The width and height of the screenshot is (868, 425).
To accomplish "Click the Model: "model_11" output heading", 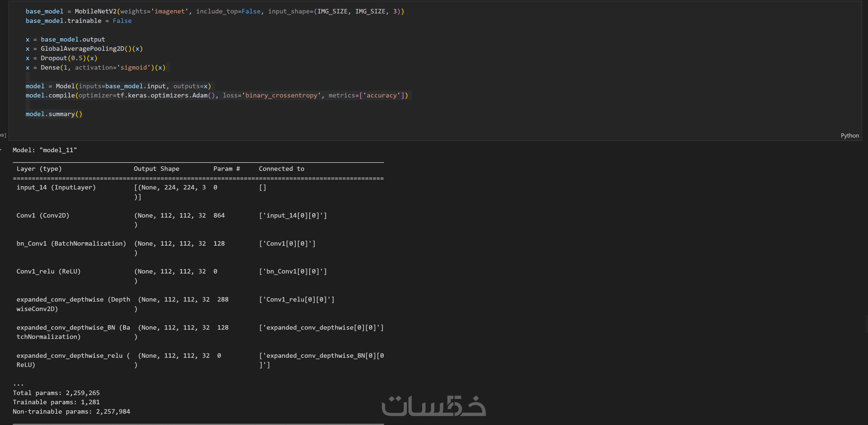I will click(x=44, y=150).
